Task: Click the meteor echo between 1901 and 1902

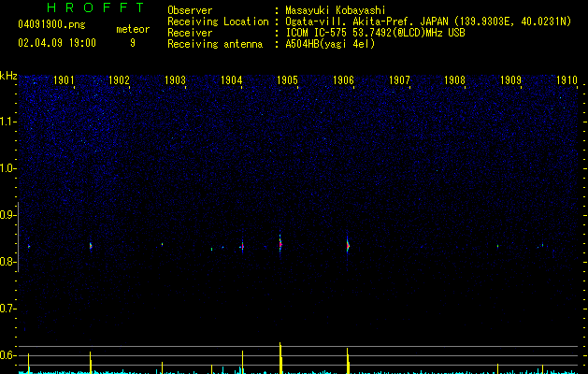Action: click(x=91, y=246)
